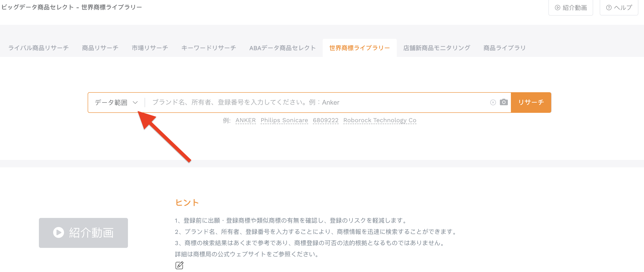Image resolution: width=644 pixels, height=272 pixels.
Task: Switch to the キーワードリサーチ tab
Action: pyautogui.click(x=209, y=48)
